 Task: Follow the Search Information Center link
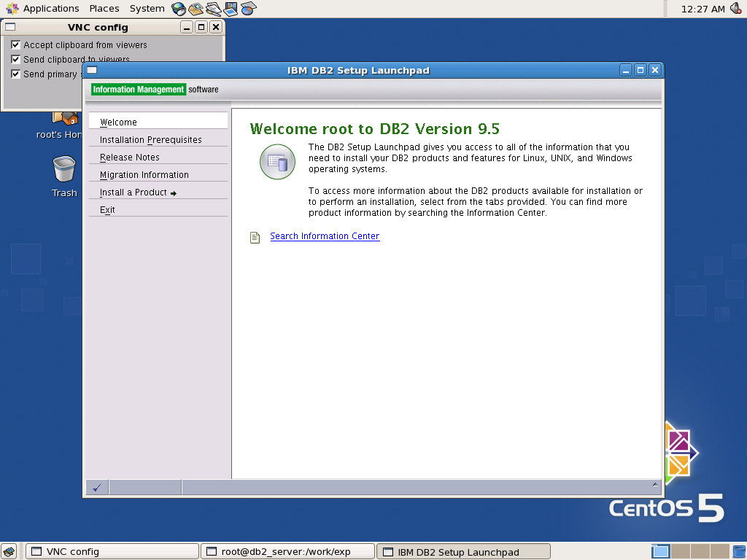[x=325, y=236]
